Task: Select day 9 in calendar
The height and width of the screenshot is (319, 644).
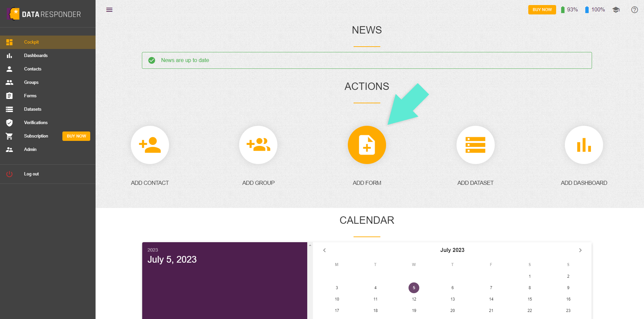Action: tap(568, 288)
